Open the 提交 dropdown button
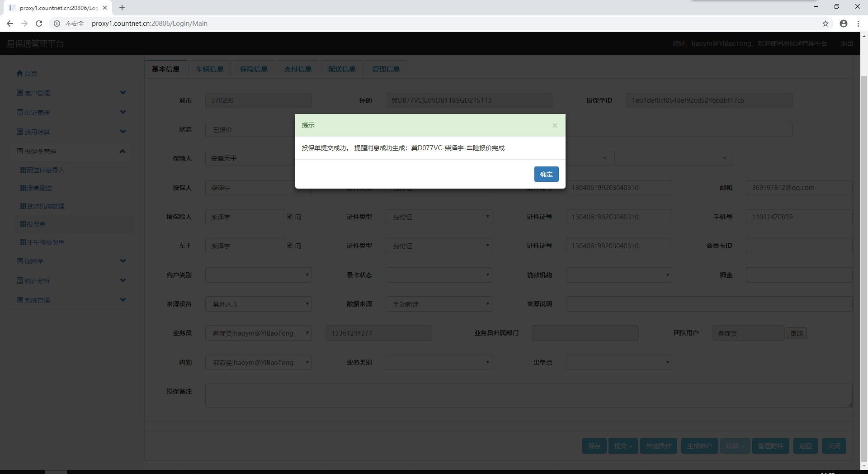Screen dimensions: 868x474 (623, 446)
